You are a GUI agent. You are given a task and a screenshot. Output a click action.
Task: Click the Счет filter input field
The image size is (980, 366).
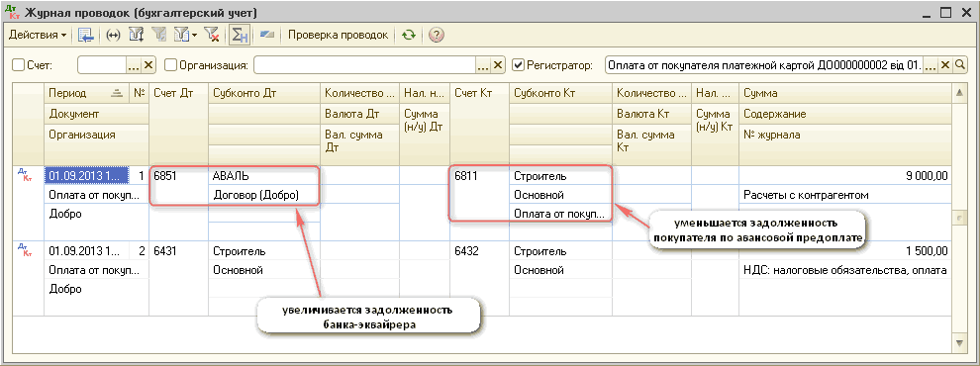103,65
